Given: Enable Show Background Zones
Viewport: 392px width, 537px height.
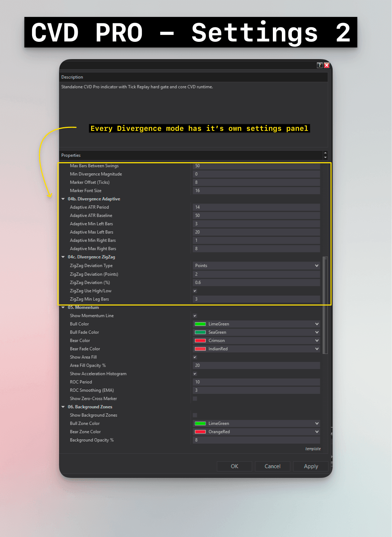Looking at the screenshot, I should point(195,415).
